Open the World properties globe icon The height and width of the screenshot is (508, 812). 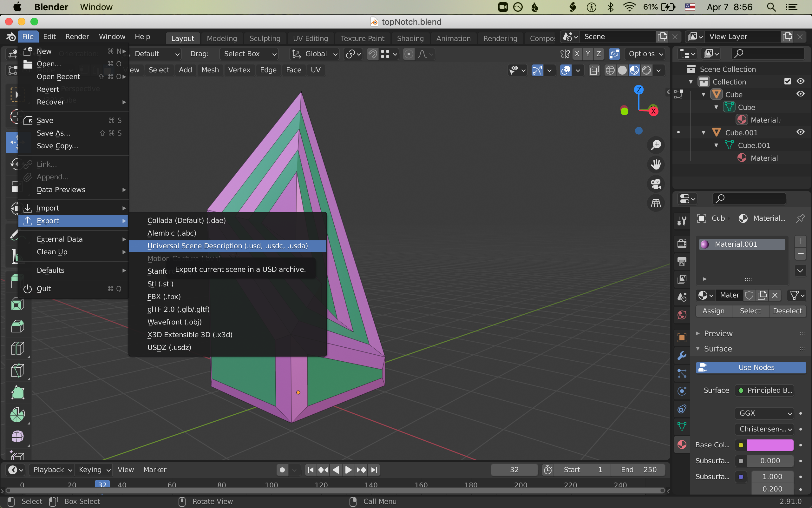(x=682, y=315)
